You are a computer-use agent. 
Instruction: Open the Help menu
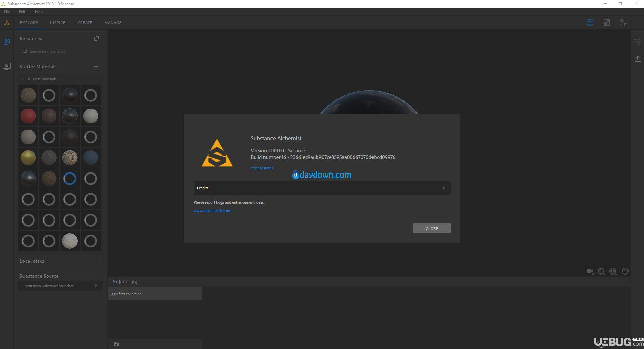(x=39, y=12)
